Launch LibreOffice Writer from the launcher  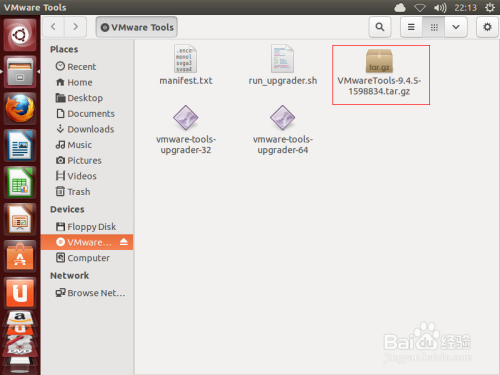pos(20,146)
